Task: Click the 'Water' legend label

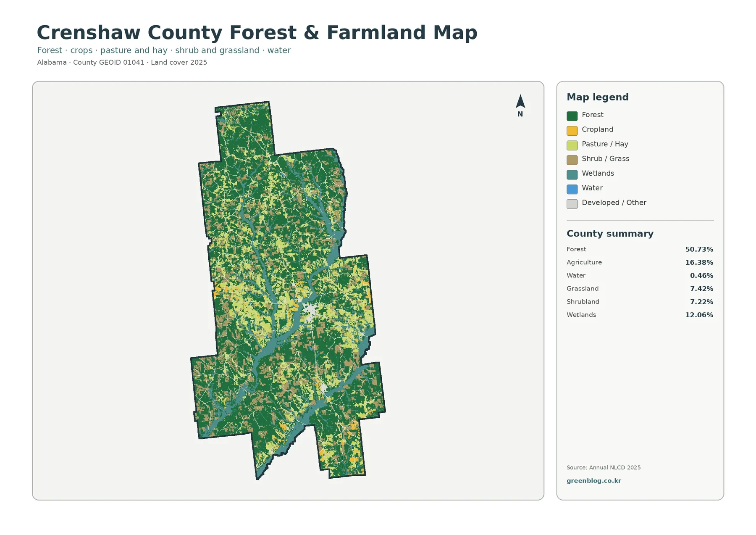Action: [x=592, y=188]
